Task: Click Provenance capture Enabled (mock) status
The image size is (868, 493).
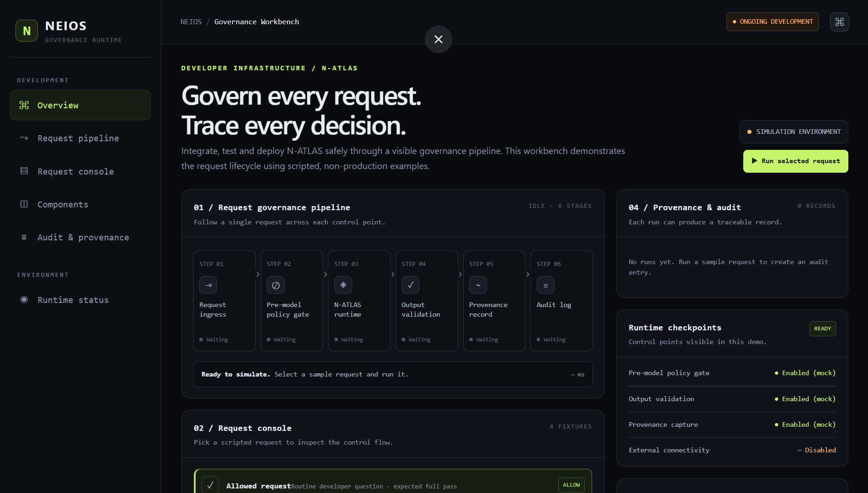Action: pos(805,424)
